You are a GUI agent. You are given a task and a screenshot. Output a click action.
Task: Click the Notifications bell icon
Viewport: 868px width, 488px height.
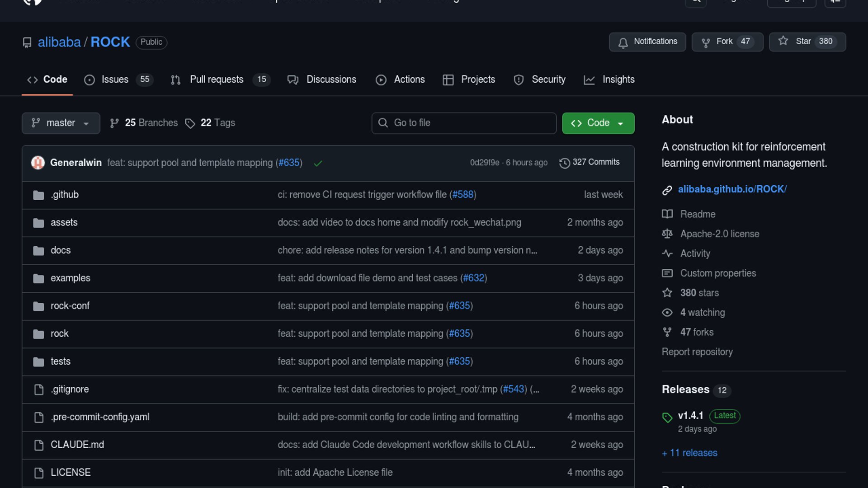623,42
